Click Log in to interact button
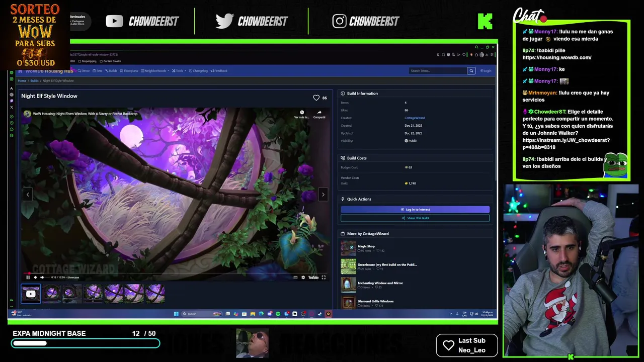This screenshot has width=644, height=362. pos(415,210)
